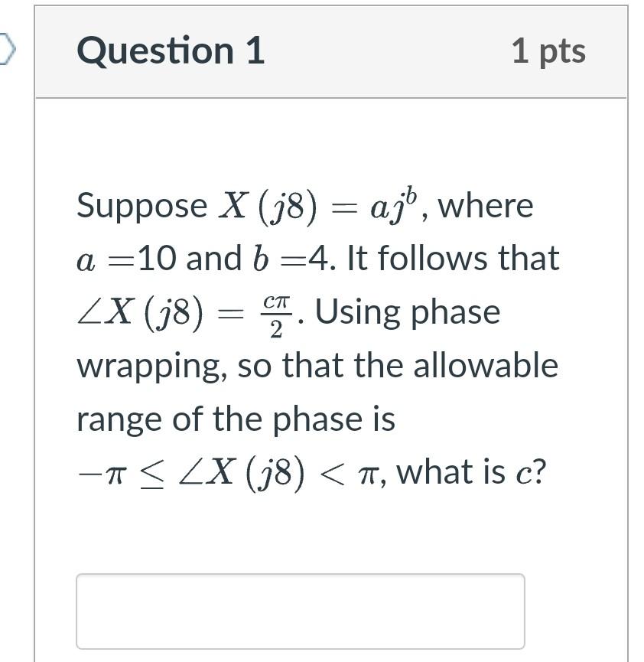
Task: Click the word allowable
Action: point(486,365)
